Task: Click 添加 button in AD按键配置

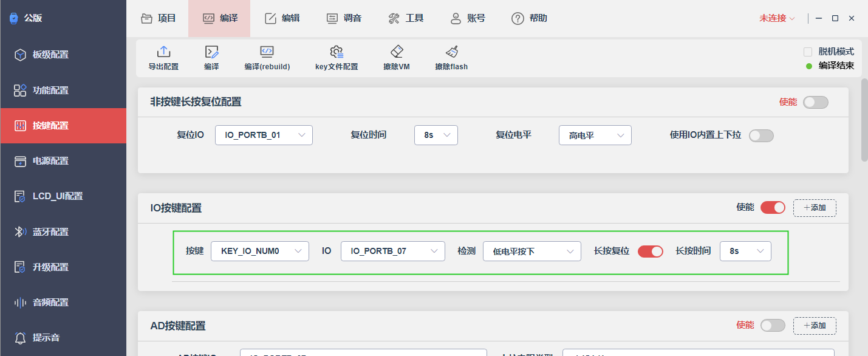Action: pos(815,326)
